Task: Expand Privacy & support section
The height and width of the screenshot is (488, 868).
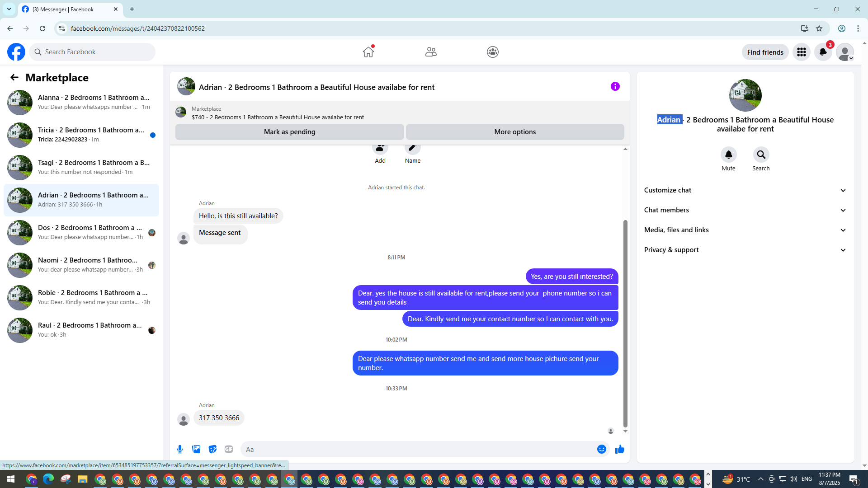Action: coord(745,250)
